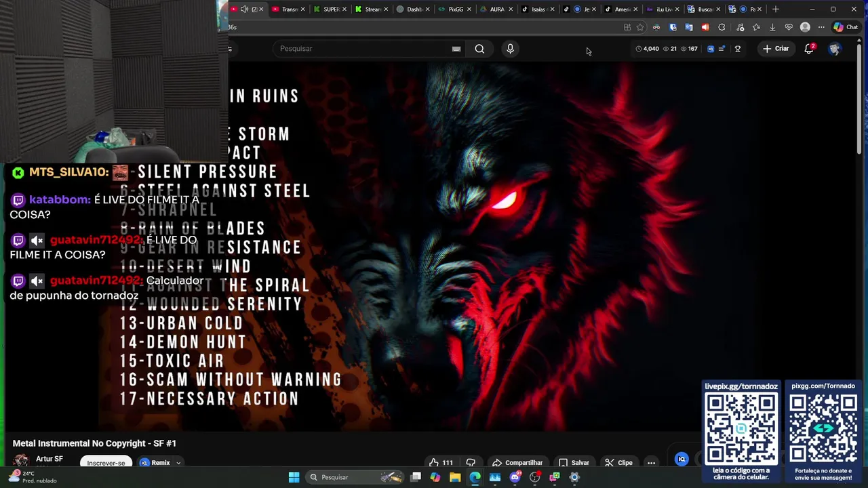Click Inscrever-se subscribe button
Image resolution: width=868 pixels, height=488 pixels.
pyautogui.click(x=106, y=463)
